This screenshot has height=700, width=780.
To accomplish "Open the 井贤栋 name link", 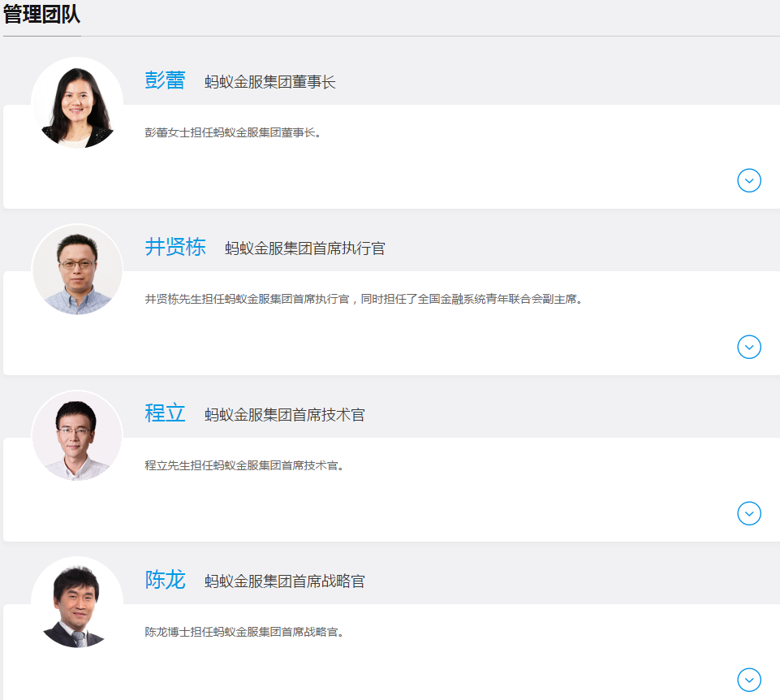I will [175, 247].
